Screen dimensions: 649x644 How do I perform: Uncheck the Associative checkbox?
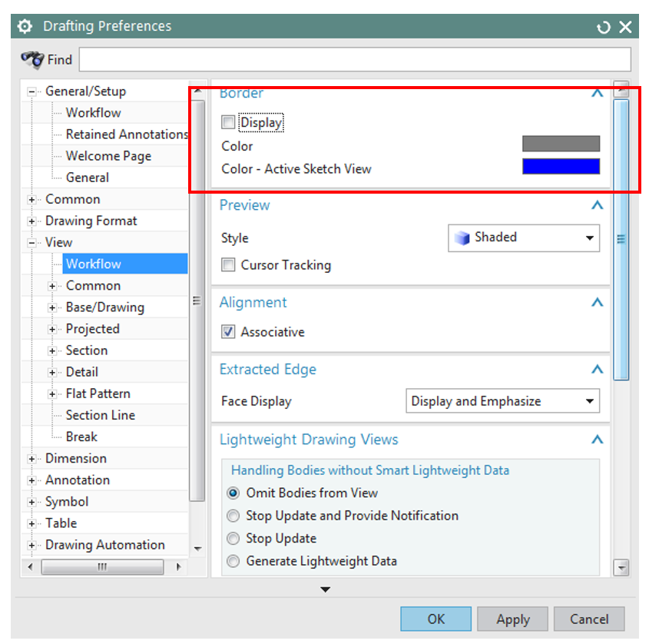[228, 332]
